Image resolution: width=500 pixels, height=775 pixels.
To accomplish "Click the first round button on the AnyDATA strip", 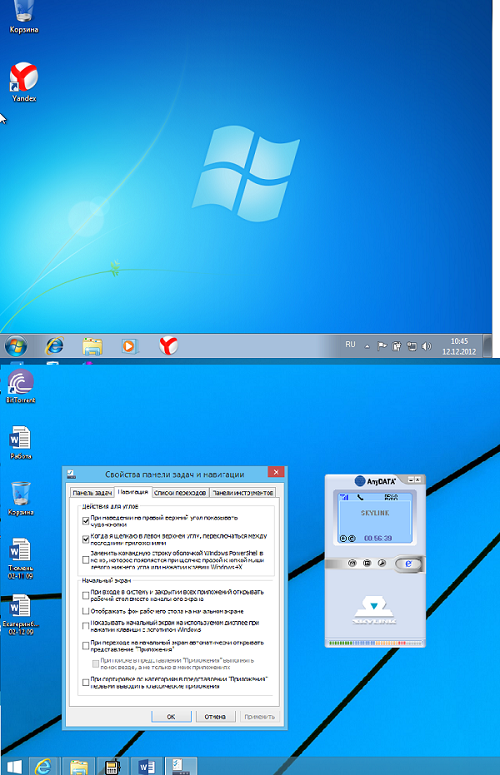I will (x=352, y=563).
